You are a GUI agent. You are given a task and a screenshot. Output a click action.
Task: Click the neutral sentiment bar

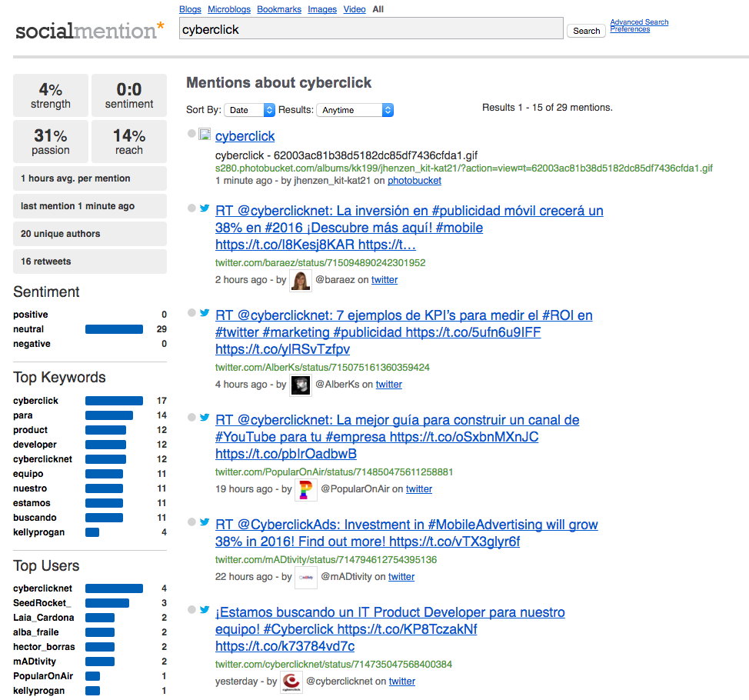pyautogui.click(x=114, y=329)
